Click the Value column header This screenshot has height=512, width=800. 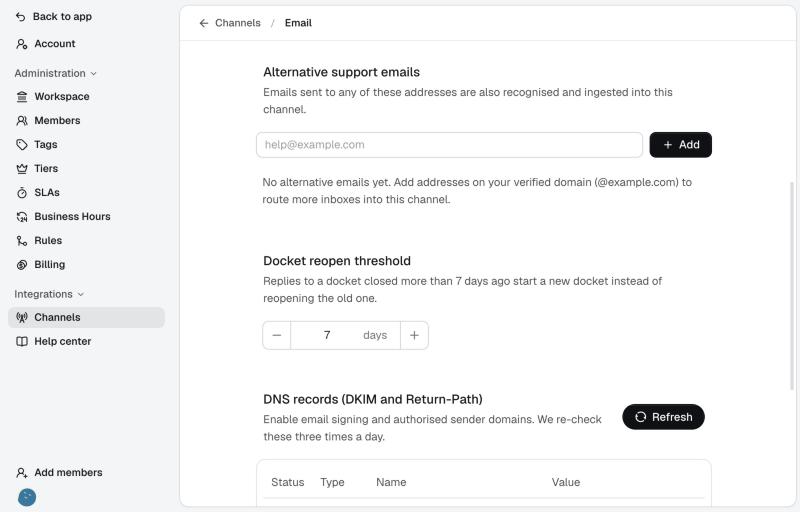566,482
